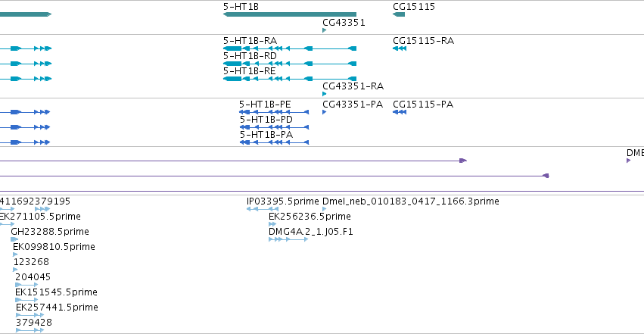Select transcript 5-HT1B-RA glyph

(x=290, y=48)
